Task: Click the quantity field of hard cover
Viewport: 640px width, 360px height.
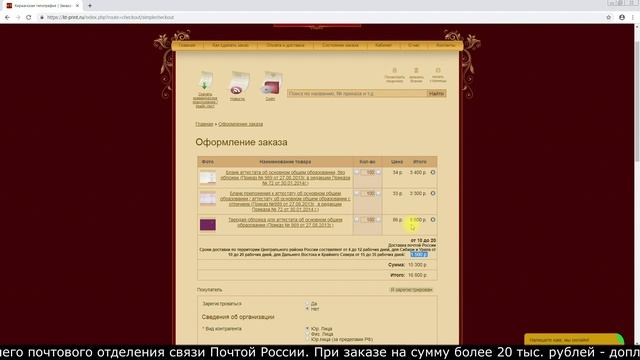Action: (368, 220)
